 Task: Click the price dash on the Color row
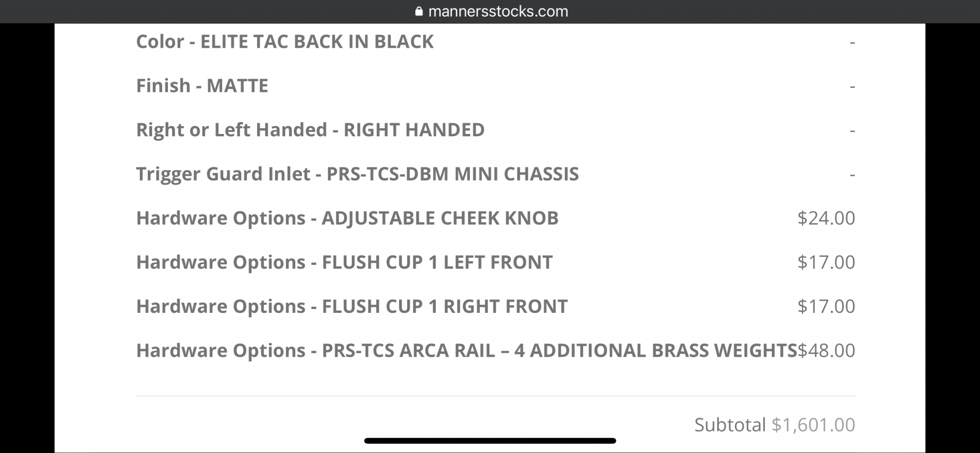852,42
